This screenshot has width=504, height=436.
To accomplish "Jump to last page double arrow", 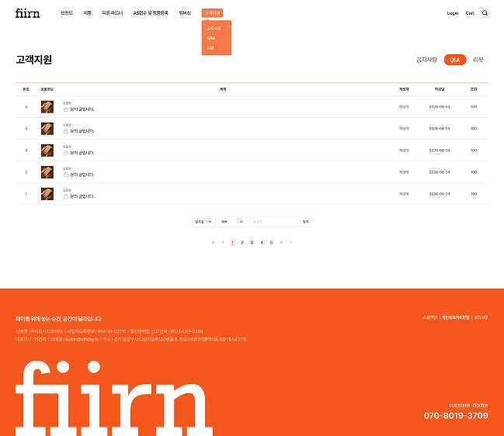I will click(x=281, y=242).
